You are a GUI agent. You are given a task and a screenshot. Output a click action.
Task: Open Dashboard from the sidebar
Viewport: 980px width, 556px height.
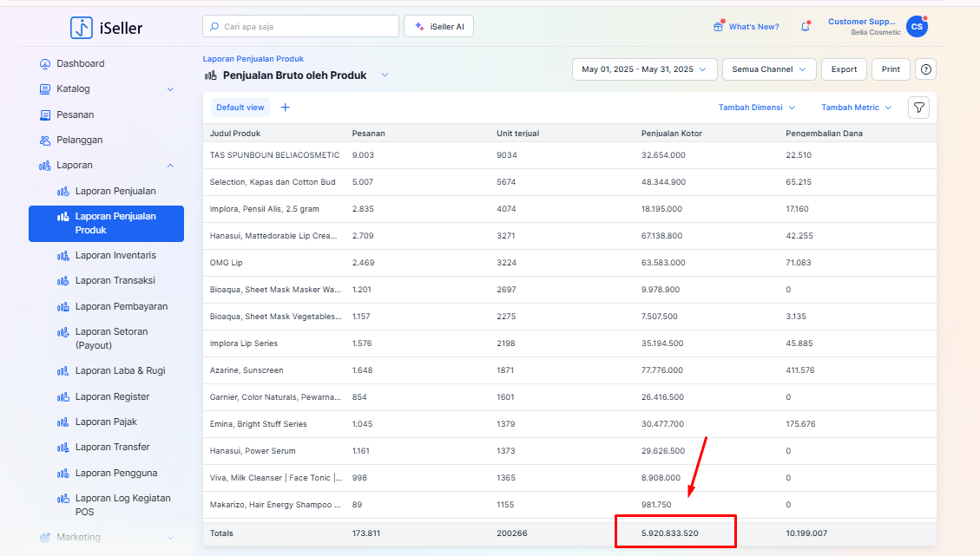point(80,63)
